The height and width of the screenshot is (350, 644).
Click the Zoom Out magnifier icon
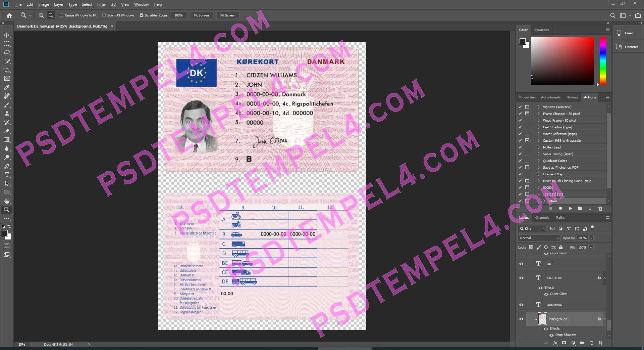(x=51, y=15)
